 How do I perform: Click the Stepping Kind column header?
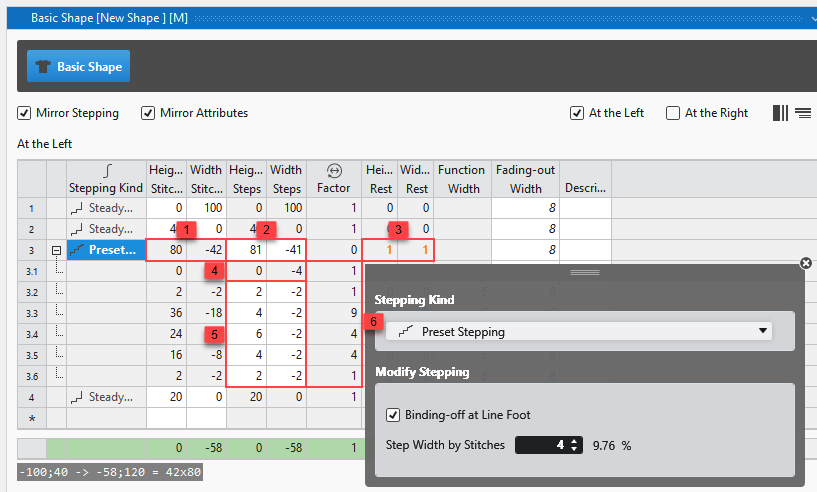click(x=105, y=179)
